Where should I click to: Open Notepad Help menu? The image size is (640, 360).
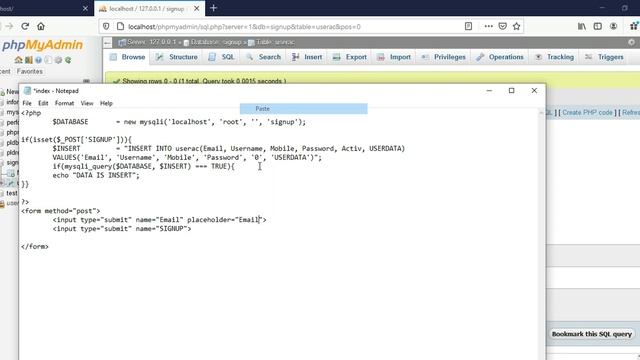click(x=106, y=103)
